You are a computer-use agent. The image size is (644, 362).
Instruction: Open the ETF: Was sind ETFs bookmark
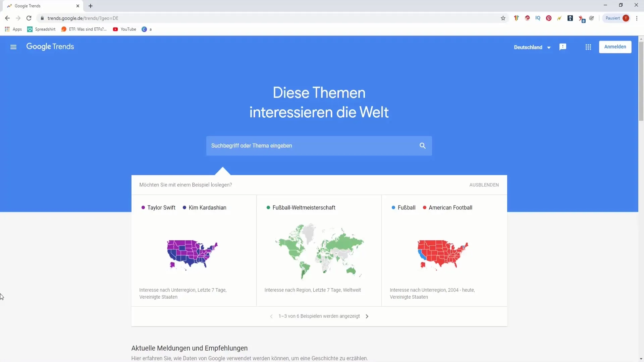84,29
